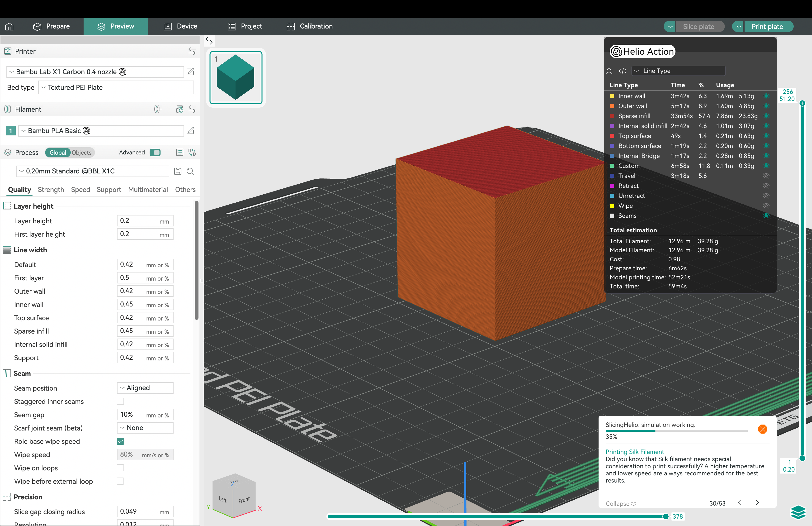
Task: Click the Layer height input field
Action: 145,221
